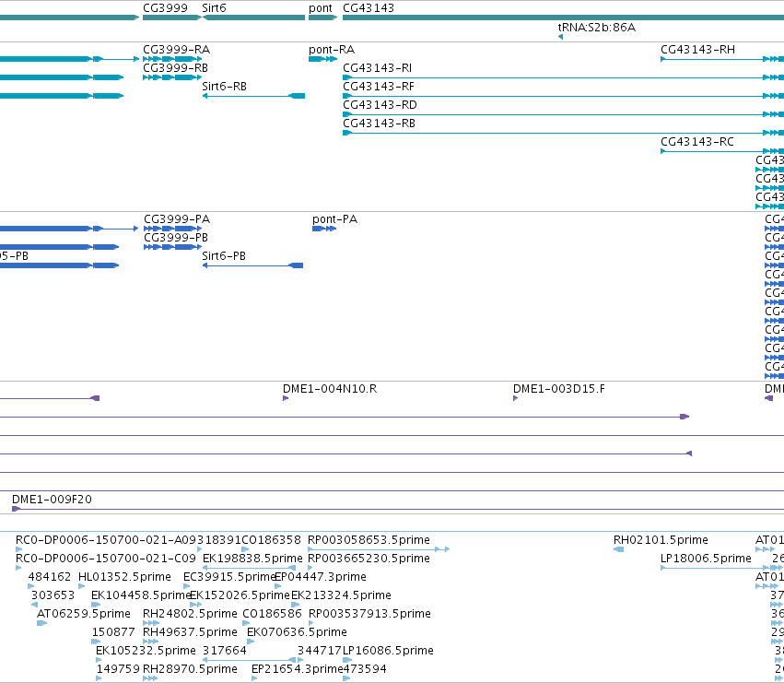Select the RP003665230.5prime EST label

369,559
